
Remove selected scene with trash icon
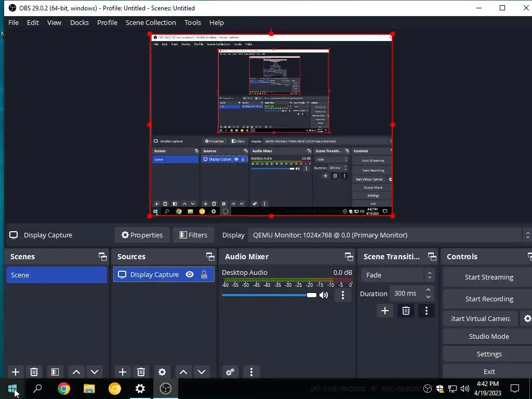pos(34,372)
